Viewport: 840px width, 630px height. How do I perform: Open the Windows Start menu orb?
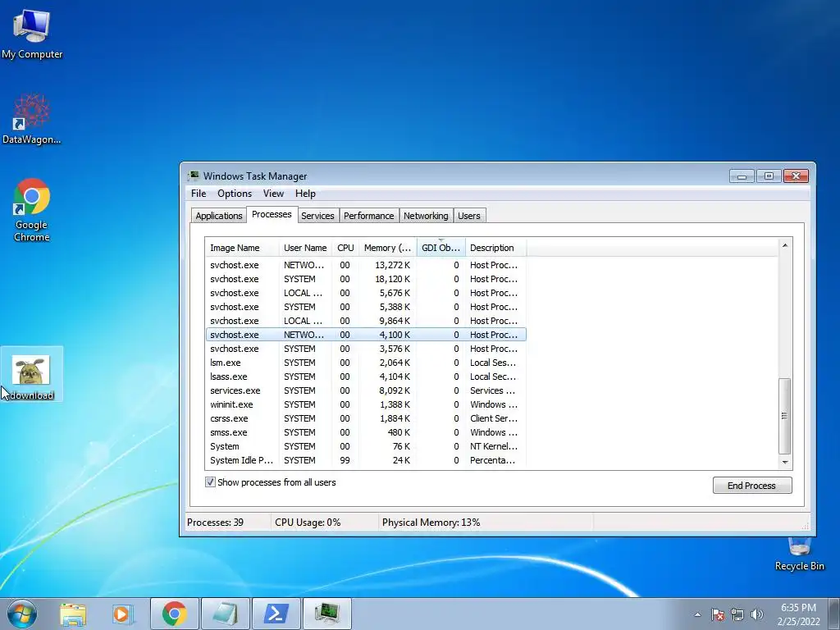pos(22,614)
